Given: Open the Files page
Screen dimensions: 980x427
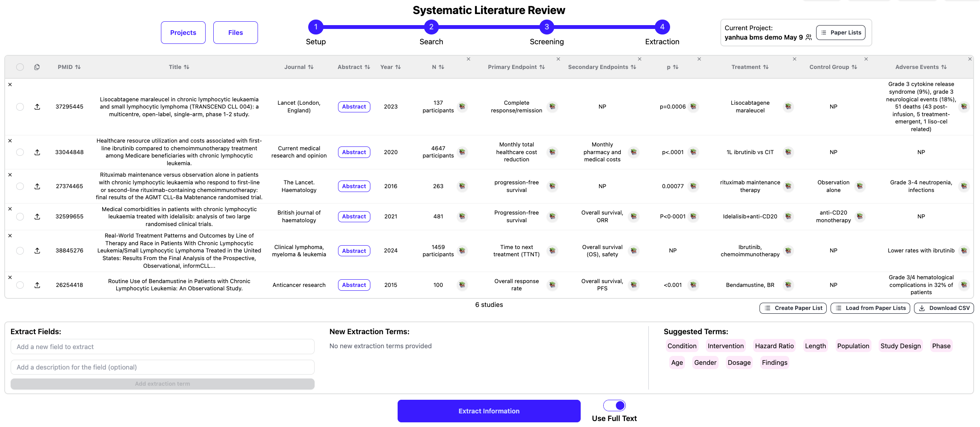Looking at the screenshot, I should point(235,32).
